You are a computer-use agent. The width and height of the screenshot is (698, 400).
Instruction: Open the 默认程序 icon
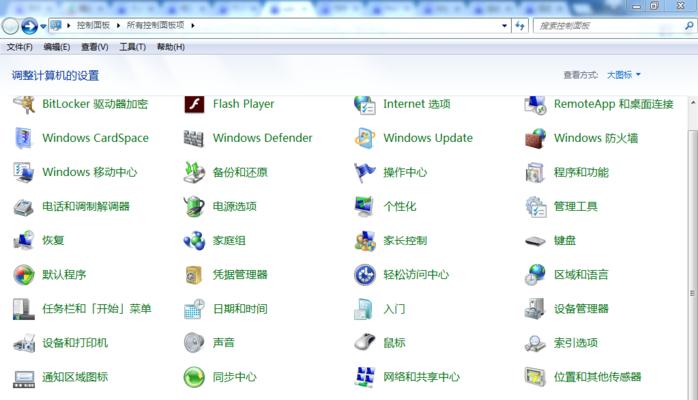click(24, 275)
